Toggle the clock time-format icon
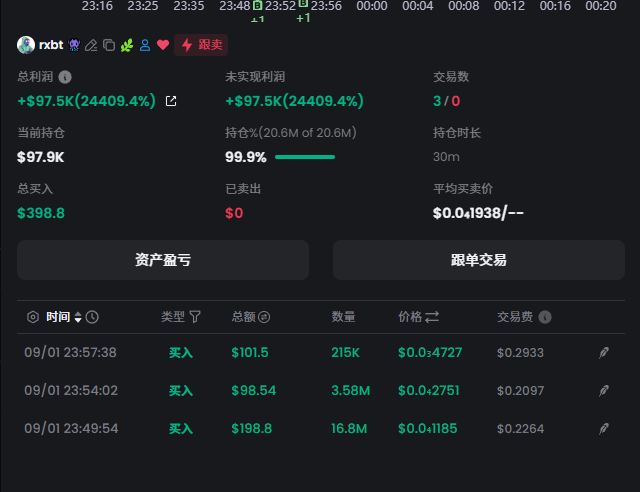The height and width of the screenshot is (492, 640). tap(92, 317)
